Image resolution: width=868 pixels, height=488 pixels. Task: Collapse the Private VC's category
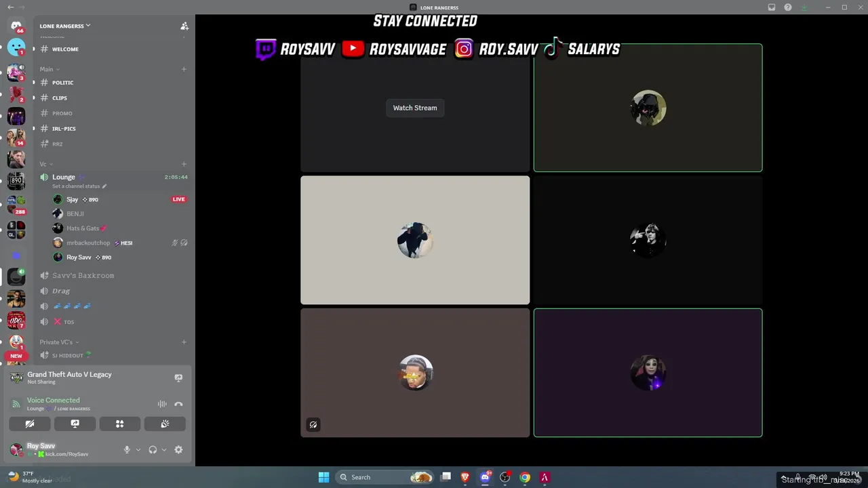[59, 342]
